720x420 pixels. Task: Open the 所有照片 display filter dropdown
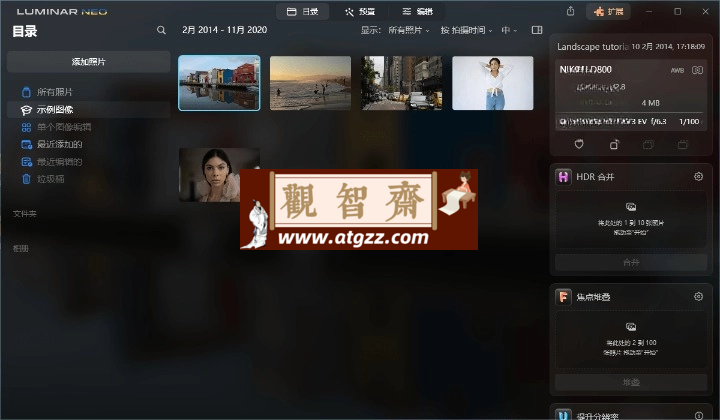pyautogui.click(x=409, y=30)
